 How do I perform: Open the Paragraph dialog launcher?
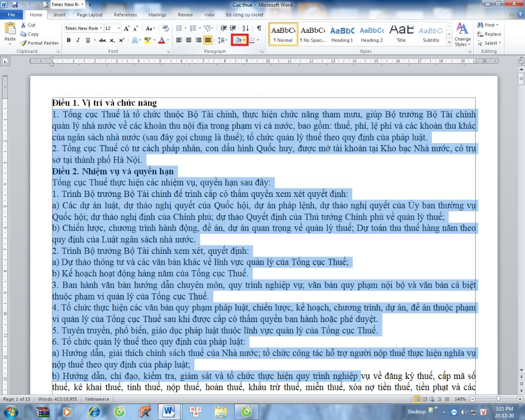tap(262, 52)
